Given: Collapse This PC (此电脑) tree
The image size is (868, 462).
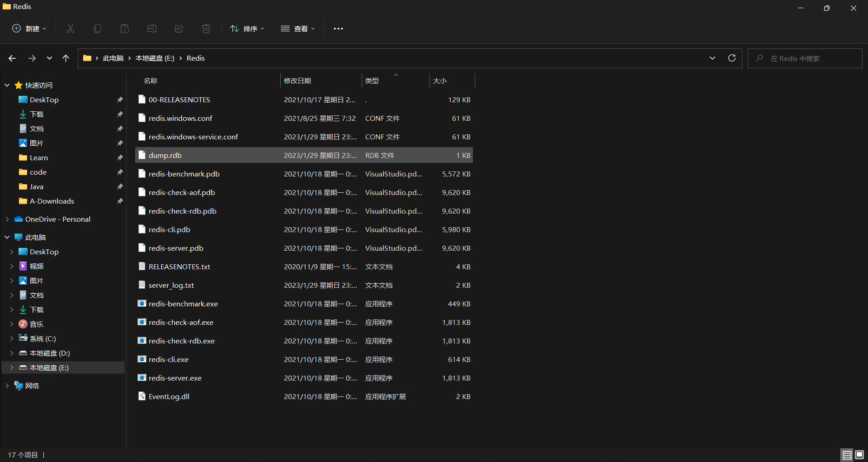Looking at the screenshot, I should [x=7, y=237].
